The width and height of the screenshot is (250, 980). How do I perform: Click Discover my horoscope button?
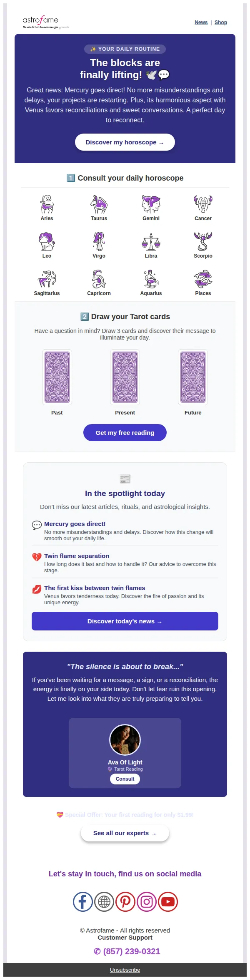tap(125, 142)
